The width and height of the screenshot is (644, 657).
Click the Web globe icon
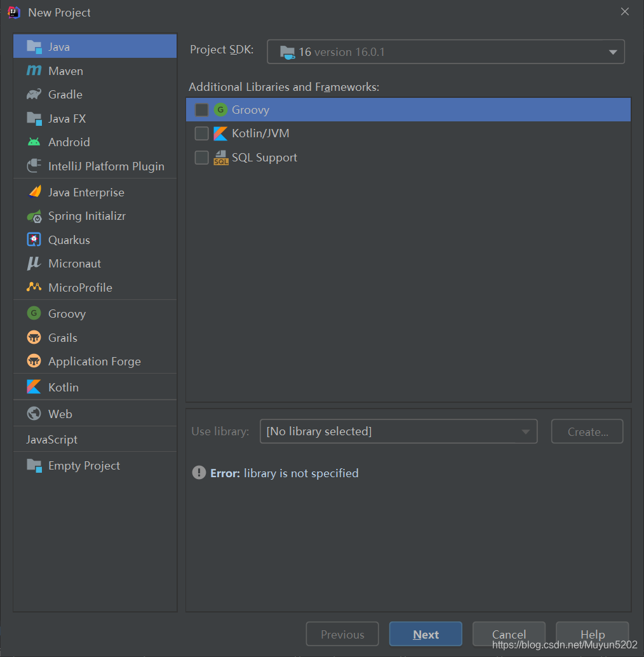pyautogui.click(x=34, y=414)
